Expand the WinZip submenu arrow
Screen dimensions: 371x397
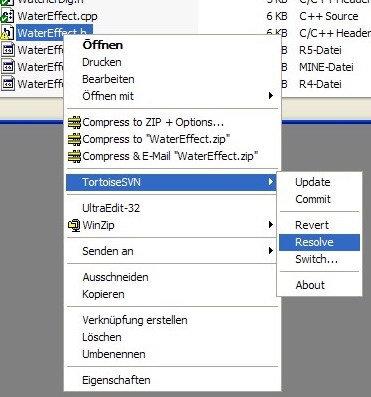click(x=271, y=225)
